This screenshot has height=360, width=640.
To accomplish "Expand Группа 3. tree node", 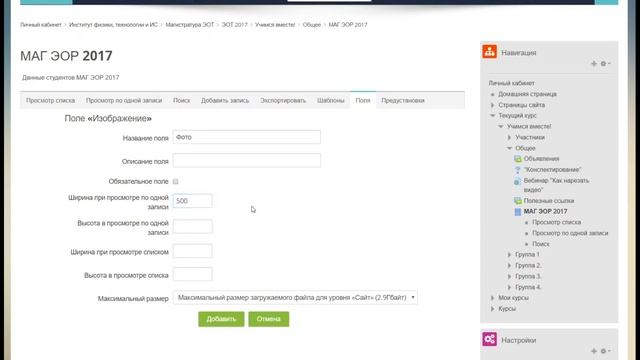I will point(509,276).
